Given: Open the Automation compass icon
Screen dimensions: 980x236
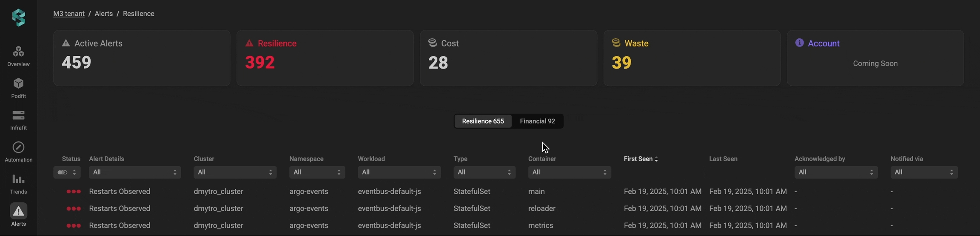Looking at the screenshot, I should tap(18, 147).
